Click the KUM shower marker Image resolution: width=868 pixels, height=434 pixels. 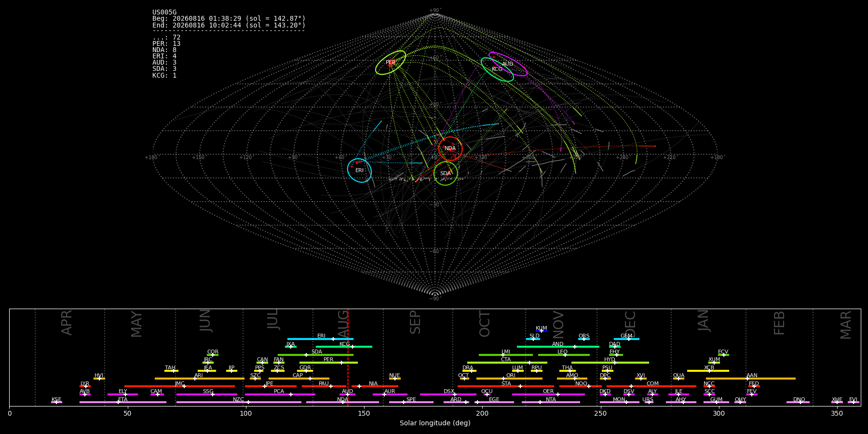click(x=542, y=331)
